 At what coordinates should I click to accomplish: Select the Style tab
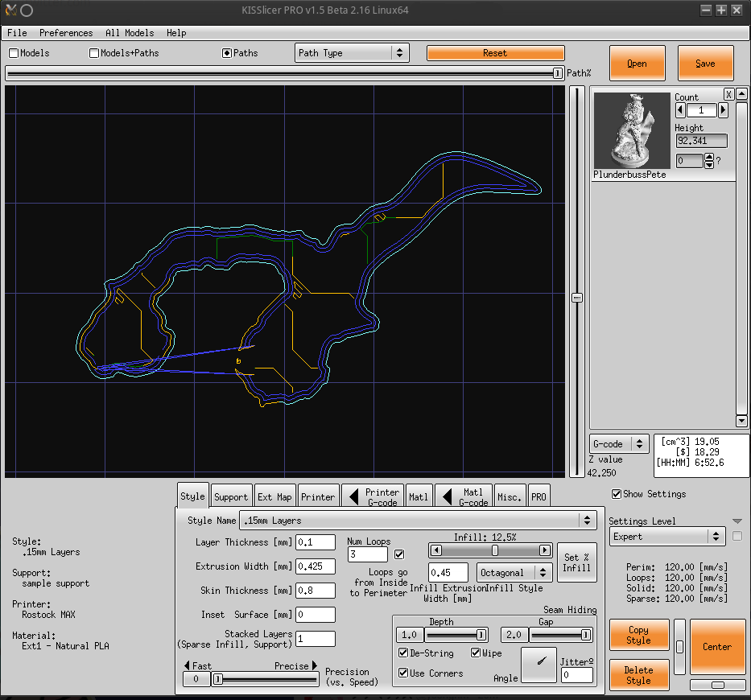point(192,496)
